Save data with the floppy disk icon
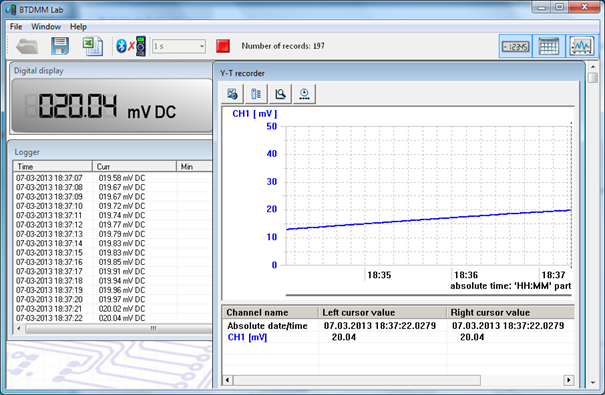Screen dimensions: 605x395 point(60,46)
